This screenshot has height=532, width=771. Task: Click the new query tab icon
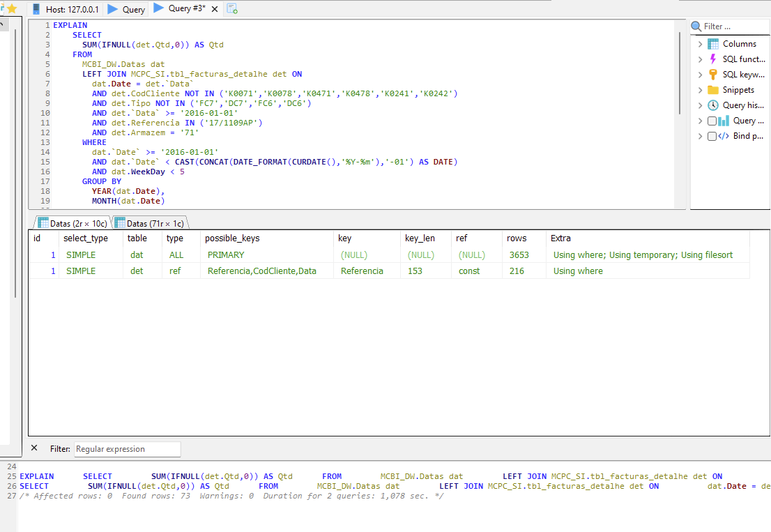click(232, 9)
